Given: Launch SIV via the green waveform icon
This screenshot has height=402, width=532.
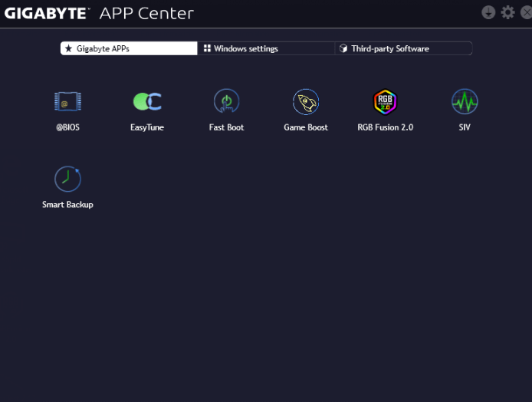Looking at the screenshot, I should click(x=465, y=101).
